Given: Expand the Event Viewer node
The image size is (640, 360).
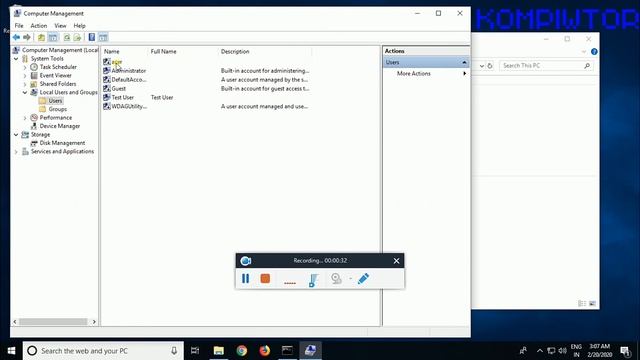Looking at the screenshot, I should [x=25, y=76].
